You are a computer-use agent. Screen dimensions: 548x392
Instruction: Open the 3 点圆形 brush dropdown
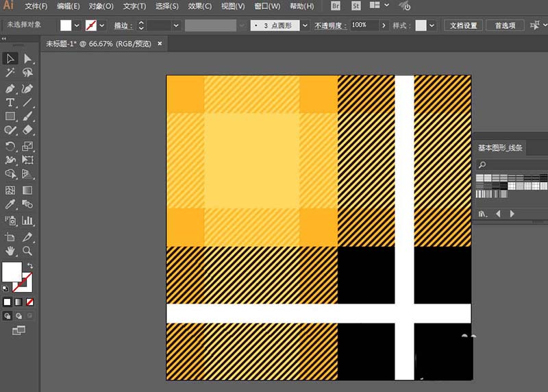click(x=306, y=25)
